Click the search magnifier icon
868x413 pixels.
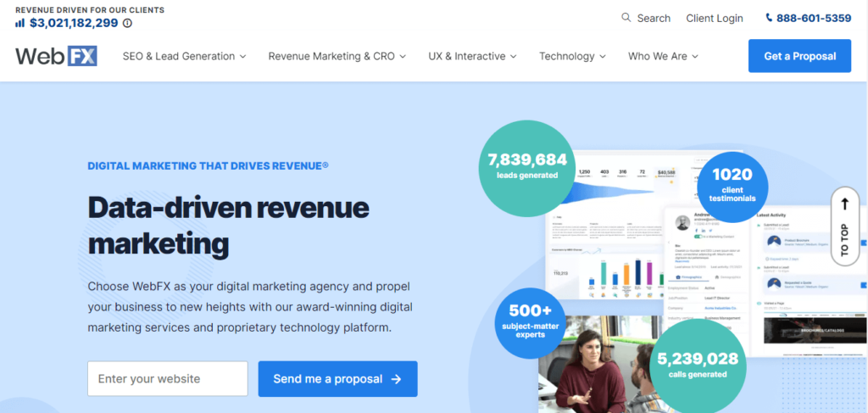626,18
